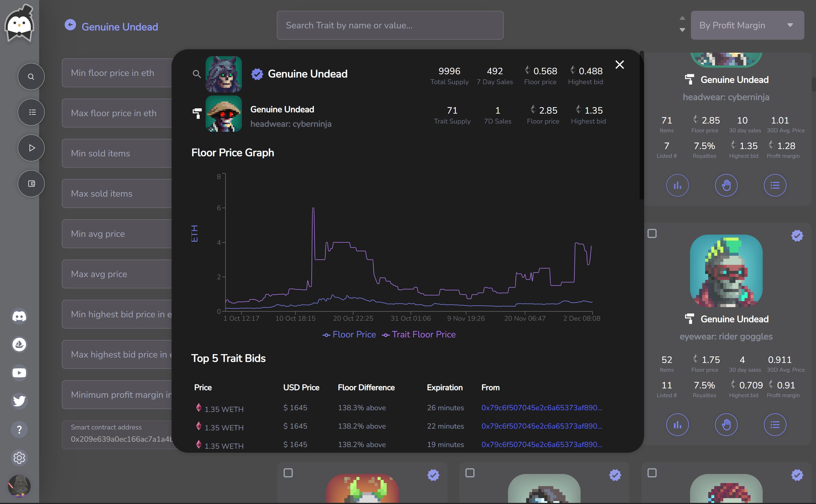Open the By Profit Margin dropdown
816x504 pixels.
pos(747,25)
